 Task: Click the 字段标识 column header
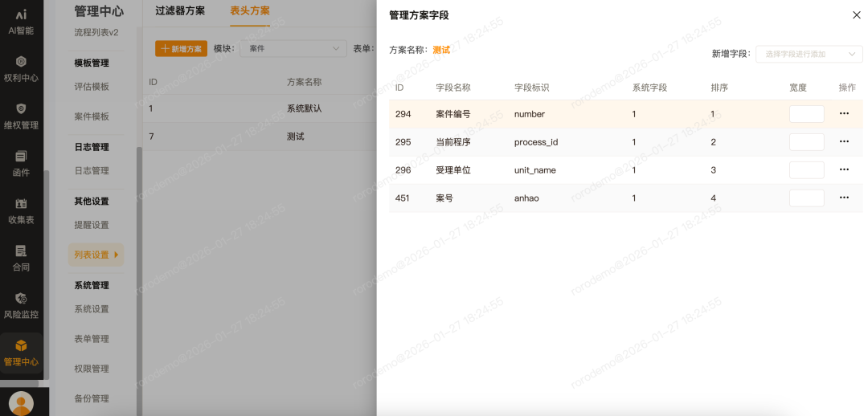click(531, 88)
